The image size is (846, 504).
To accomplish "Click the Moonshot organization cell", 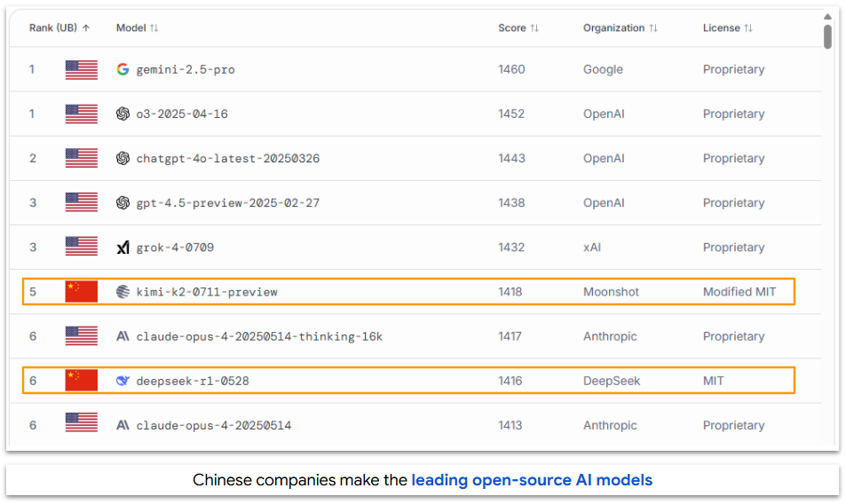I will coord(611,292).
